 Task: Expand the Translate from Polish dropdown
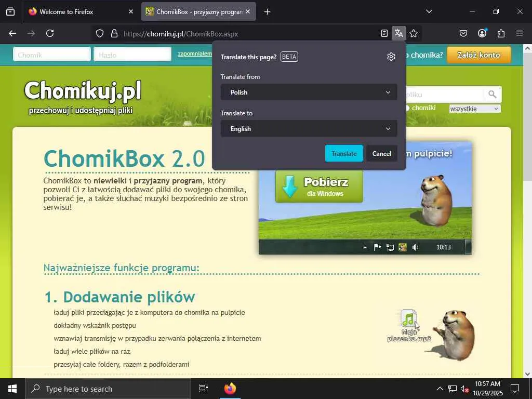click(309, 92)
